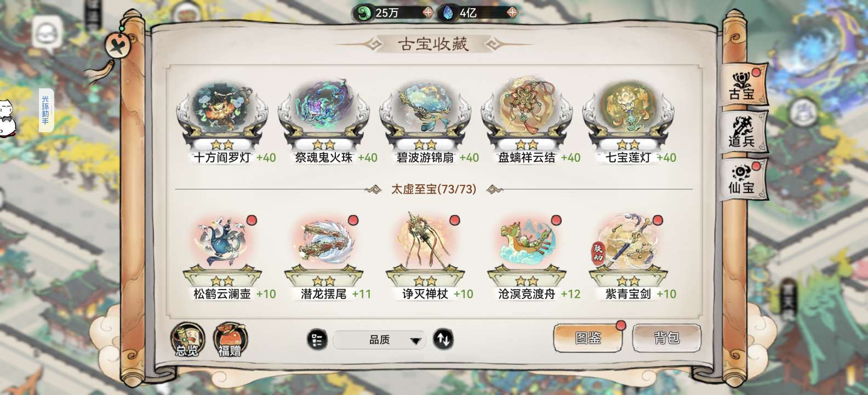Add more blue crystal currency
Image resolution: width=868 pixels, height=395 pixels.
[x=512, y=12]
